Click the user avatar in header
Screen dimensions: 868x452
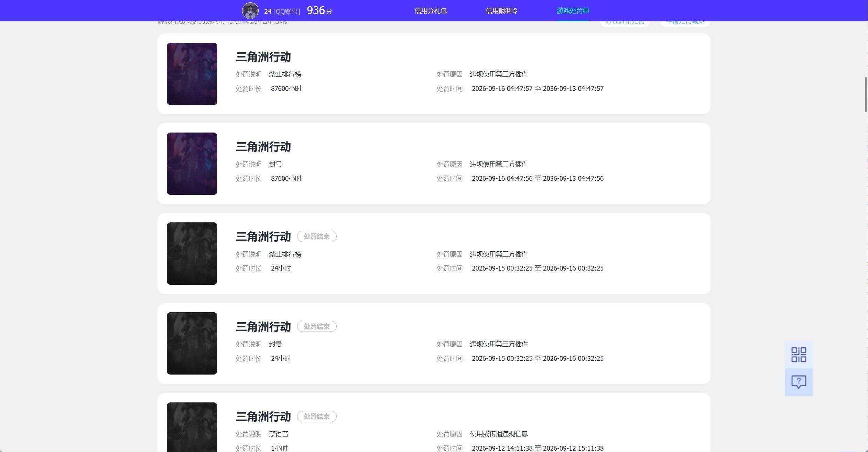click(x=250, y=11)
